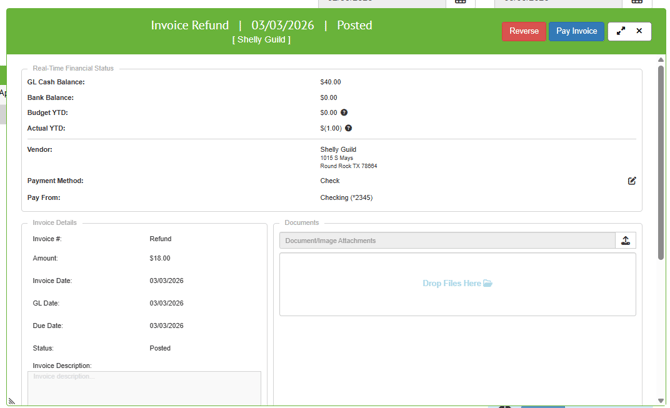The height and width of the screenshot is (408, 670).
Task: Click the $18.00 invoice amount value
Action: (x=160, y=258)
